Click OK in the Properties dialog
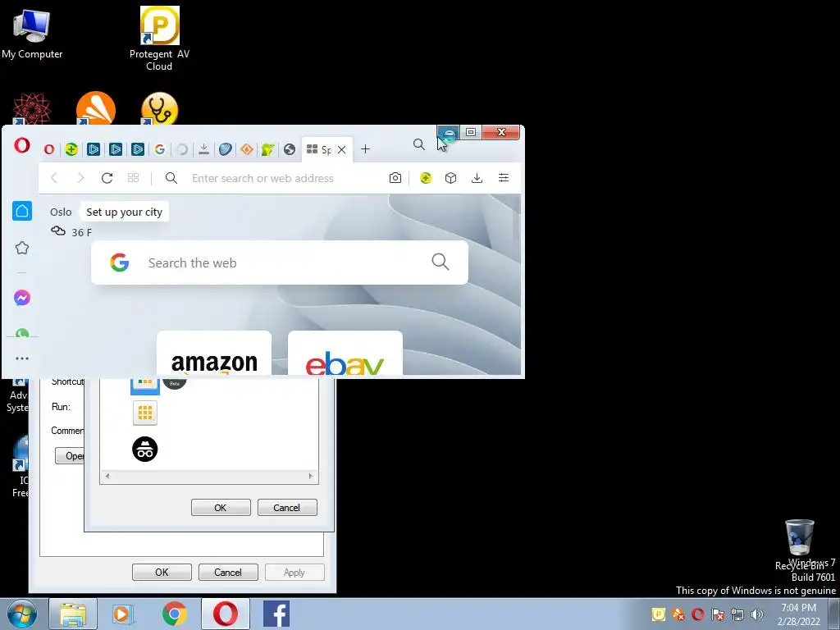The height and width of the screenshot is (630, 840). coord(162,572)
